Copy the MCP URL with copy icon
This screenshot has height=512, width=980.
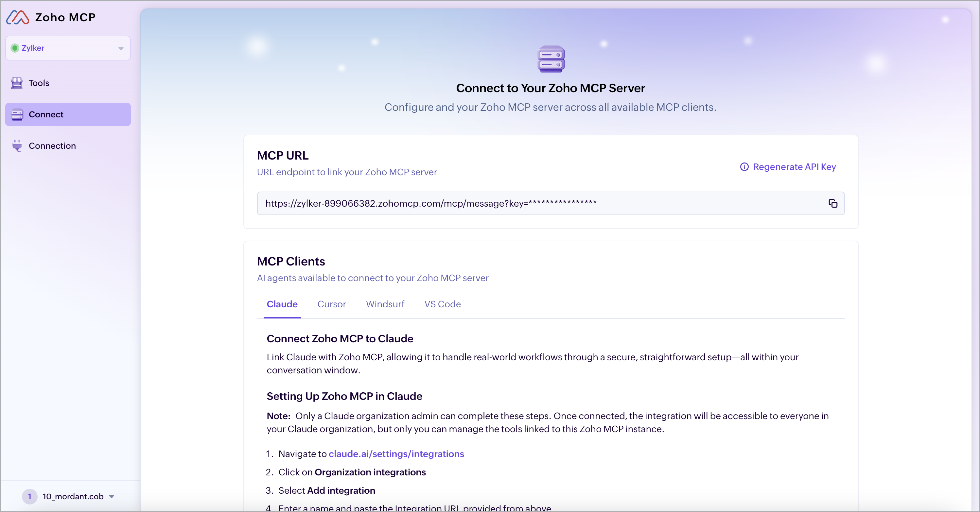point(833,203)
